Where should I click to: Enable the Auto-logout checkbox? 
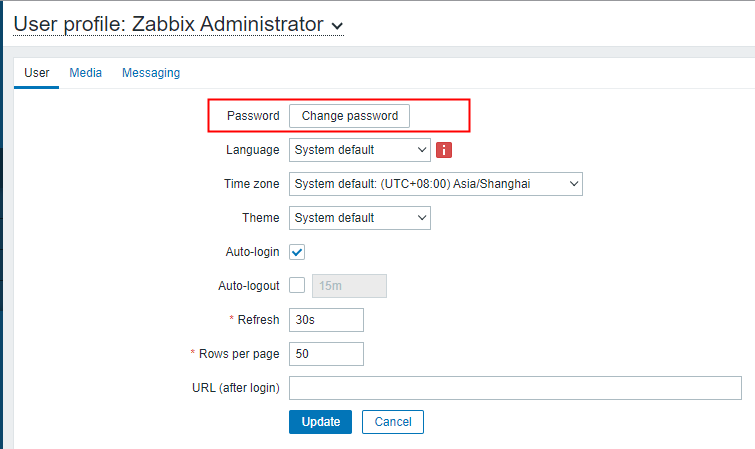click(297, 286)
